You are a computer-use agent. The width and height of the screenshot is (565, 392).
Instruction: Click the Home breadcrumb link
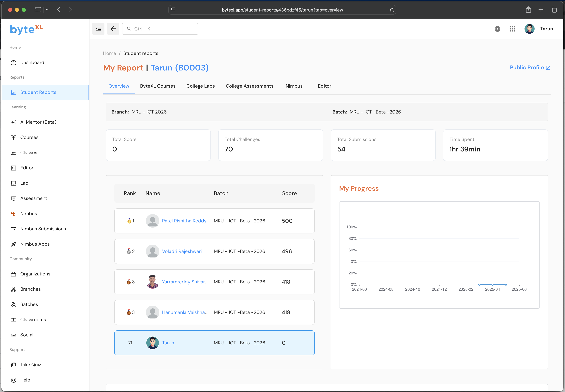tap(109, 53)
